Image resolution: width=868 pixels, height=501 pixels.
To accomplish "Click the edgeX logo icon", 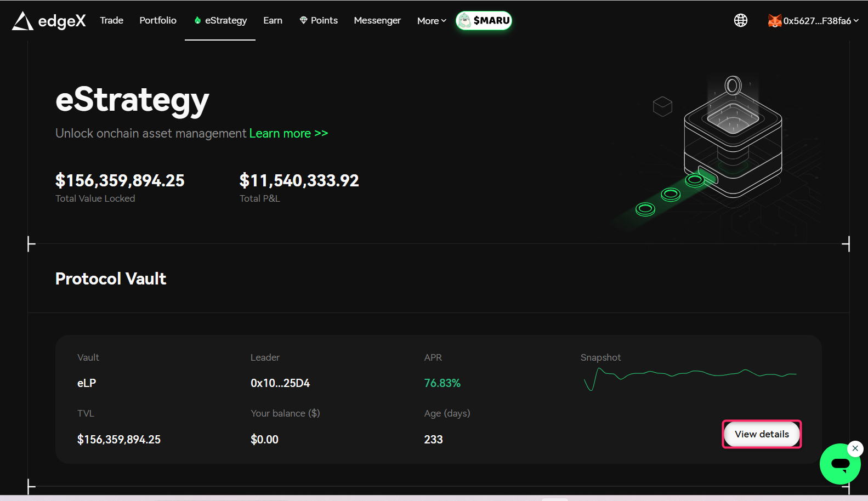I will [x=23, y=21].
